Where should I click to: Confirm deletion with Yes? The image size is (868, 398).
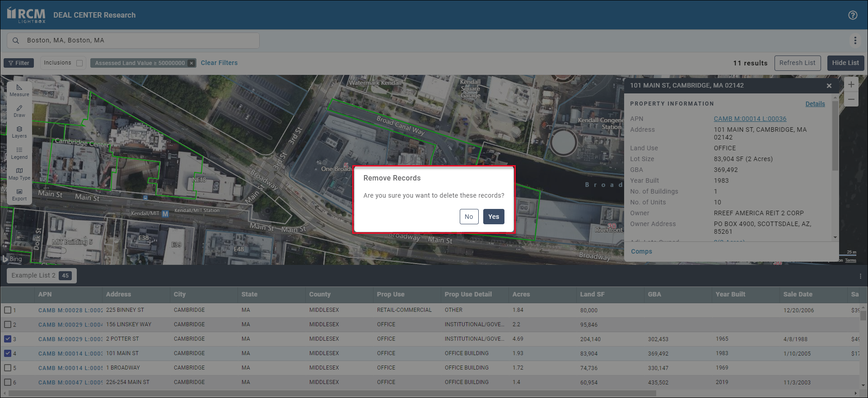click(493, 217)
